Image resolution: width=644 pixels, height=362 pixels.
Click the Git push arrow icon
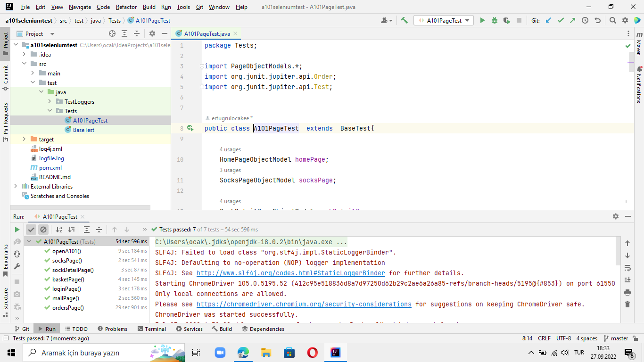[572, 20]
